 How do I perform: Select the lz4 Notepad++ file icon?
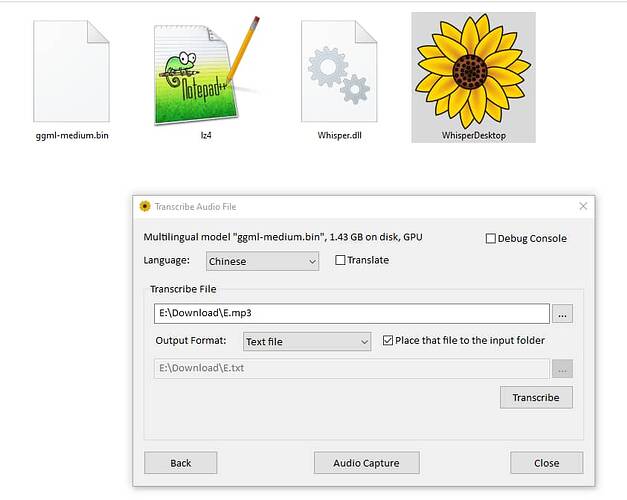click(206, 70)
